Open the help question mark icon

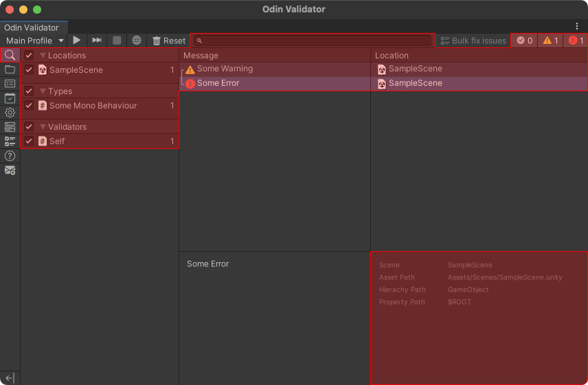point(10,156)
